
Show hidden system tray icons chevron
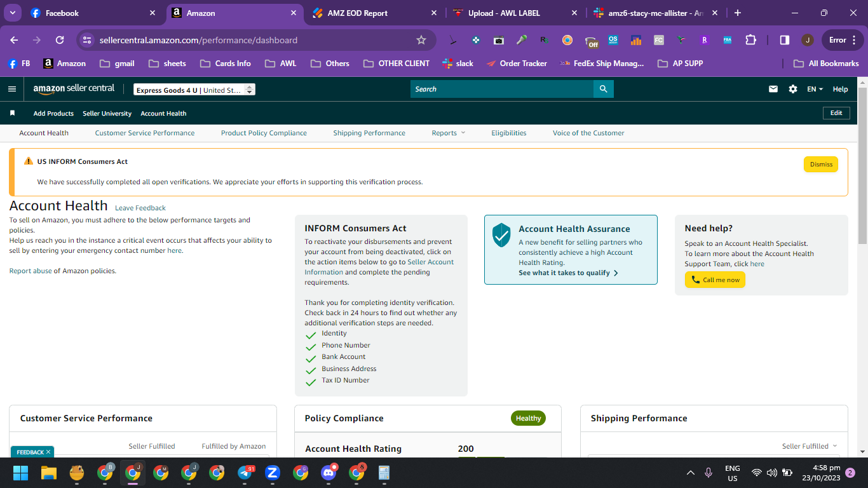tap(691, 473)
